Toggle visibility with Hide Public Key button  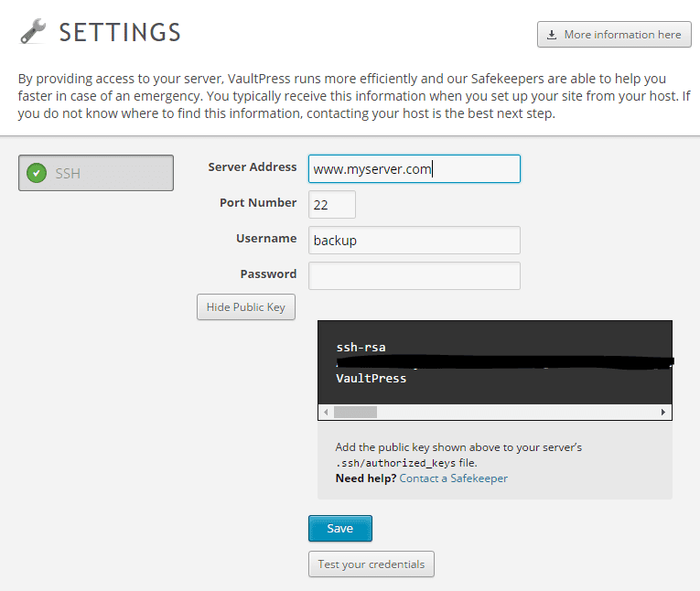[x=245, y=307]
